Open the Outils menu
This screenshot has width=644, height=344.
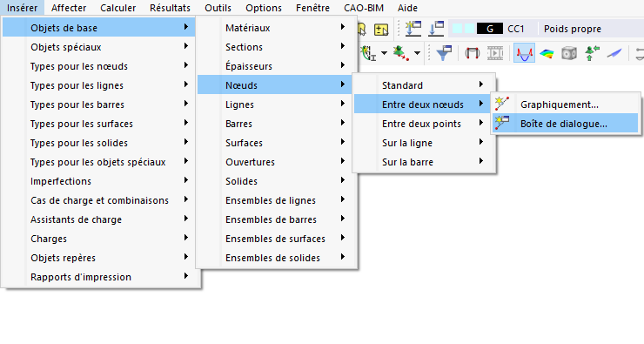click(x=218, y=8)
